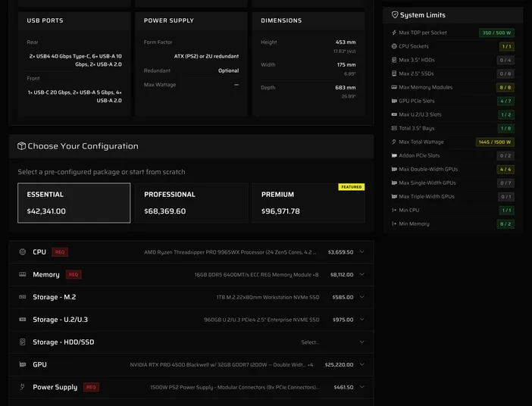Click the 960GB U.2/U.3 PCIe4 Enterprise NVME SSD text
This screenshot has width=532, height=406.
(261, 320)
